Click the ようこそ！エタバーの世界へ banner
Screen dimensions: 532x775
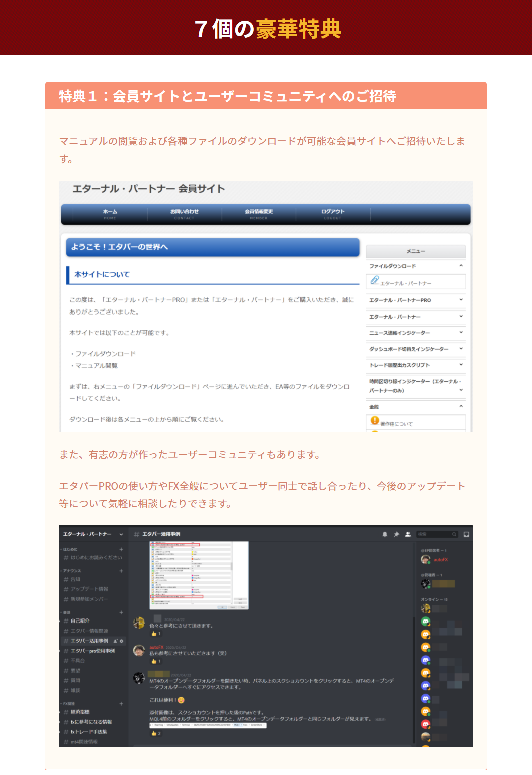coord(213,247)
